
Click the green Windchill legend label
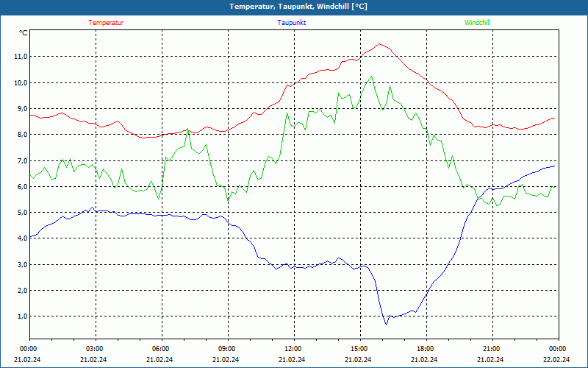pos(477,23)
